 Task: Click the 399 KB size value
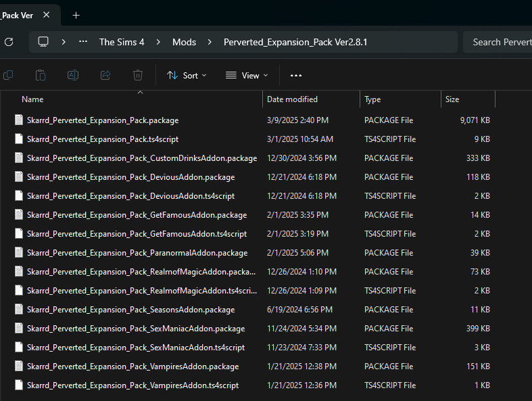[x=478, y=329]
